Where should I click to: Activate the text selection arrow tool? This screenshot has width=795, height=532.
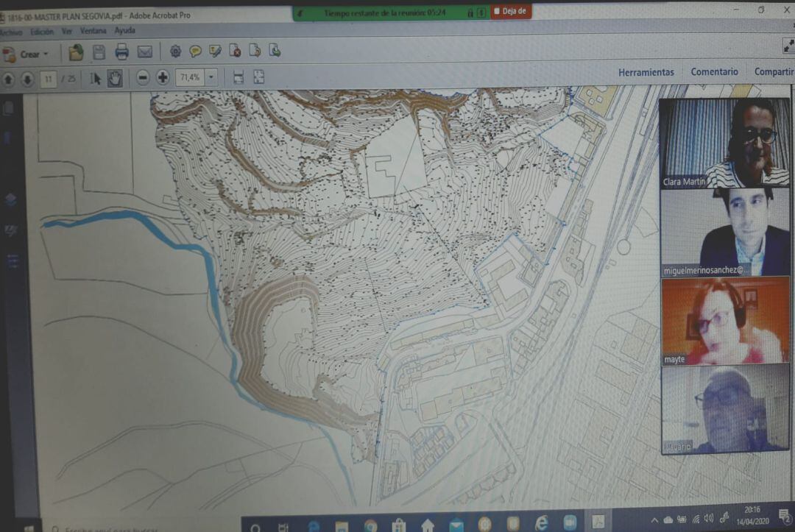[94, 77]
